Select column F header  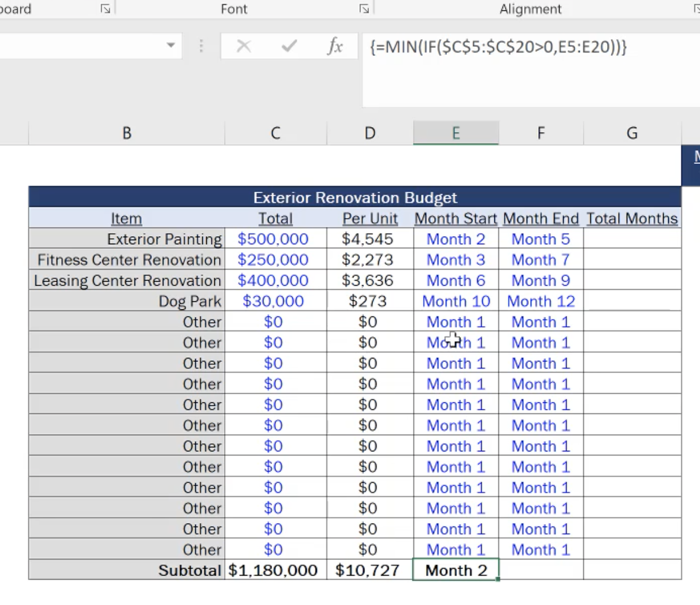coord(541,133)
